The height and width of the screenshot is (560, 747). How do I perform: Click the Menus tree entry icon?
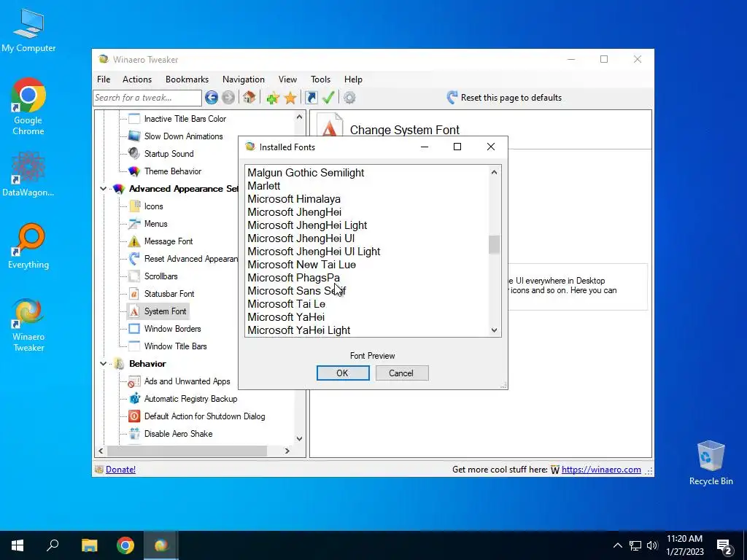click(134, 223)
